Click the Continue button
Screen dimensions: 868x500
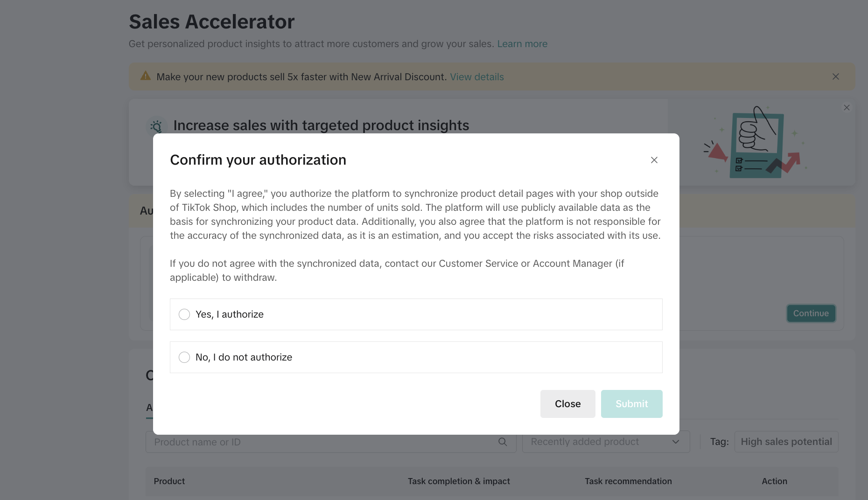point(811,313)
